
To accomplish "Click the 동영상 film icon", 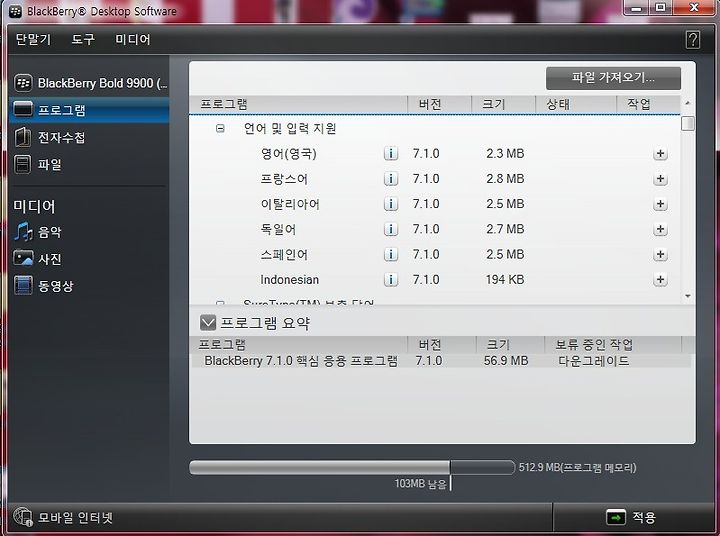I will [23, 285].
